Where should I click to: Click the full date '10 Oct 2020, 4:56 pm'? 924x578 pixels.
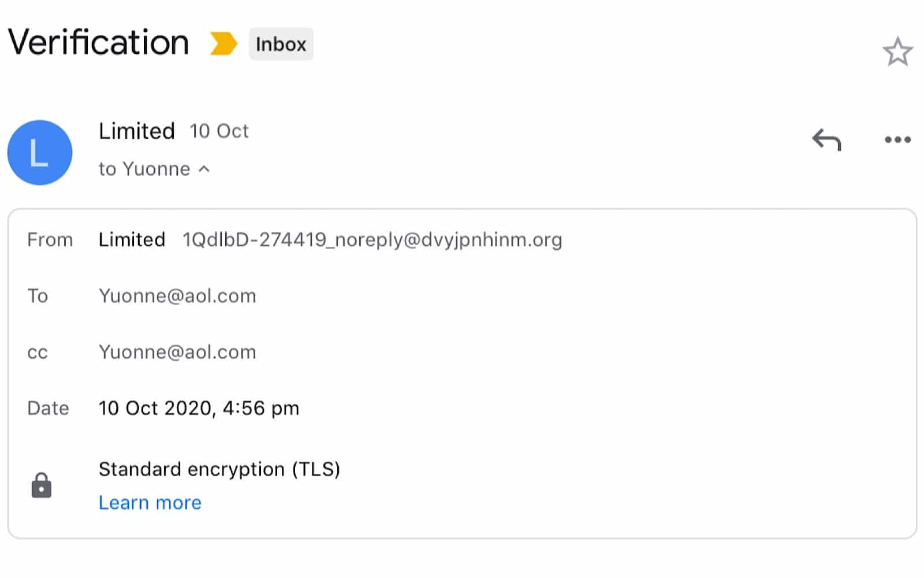click(199, 408)
